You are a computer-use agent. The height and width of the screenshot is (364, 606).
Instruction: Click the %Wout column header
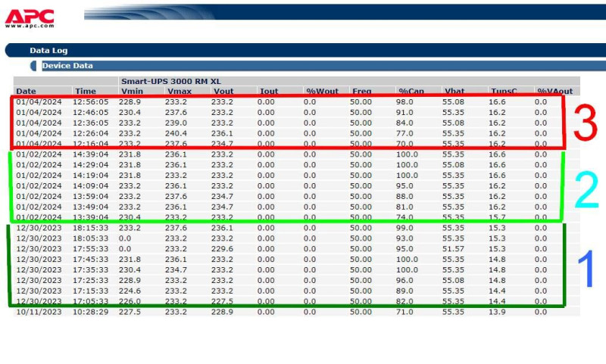point(323,91)
